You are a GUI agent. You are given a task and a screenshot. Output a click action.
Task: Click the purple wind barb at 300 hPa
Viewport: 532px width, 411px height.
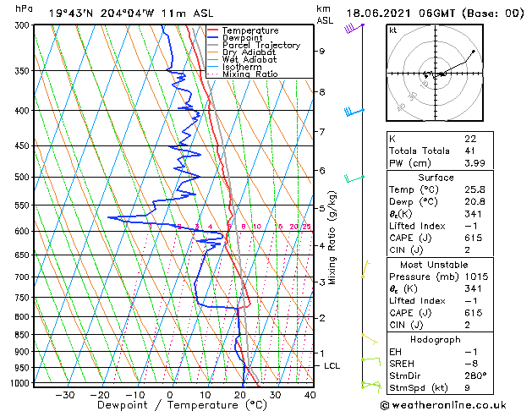click(x=353, y=28)
